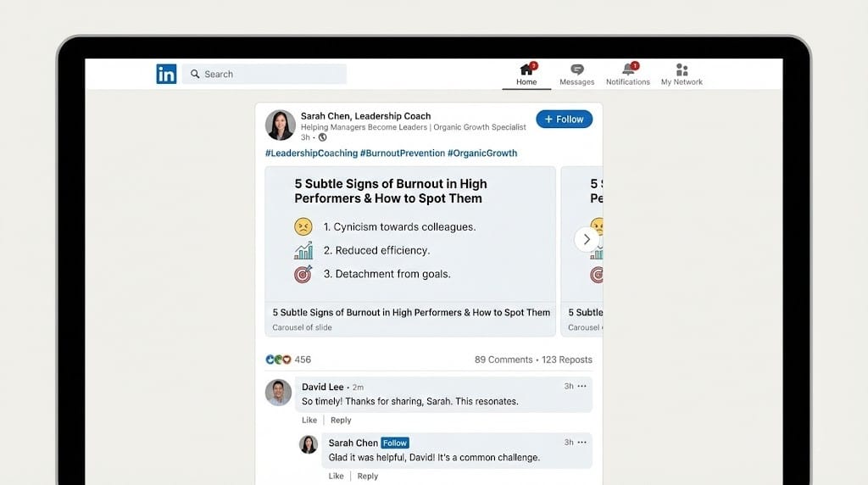Click '3. Detachment from goals.' text

[x=387, y=274]
